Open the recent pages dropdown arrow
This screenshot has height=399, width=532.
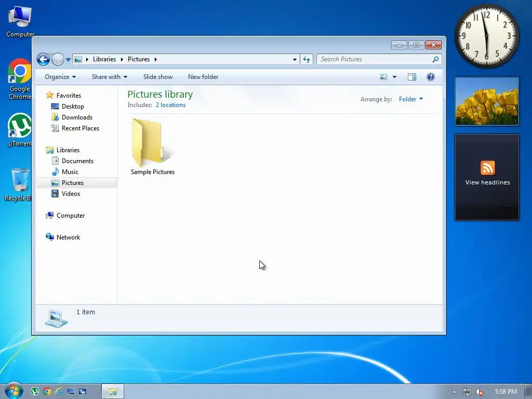(68, 60)
